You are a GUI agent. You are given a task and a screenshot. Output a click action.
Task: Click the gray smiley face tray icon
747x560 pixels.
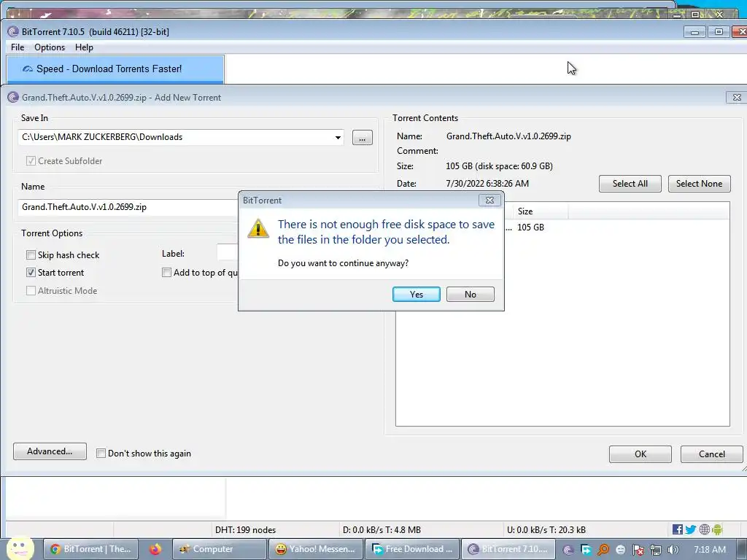[620, 550]
